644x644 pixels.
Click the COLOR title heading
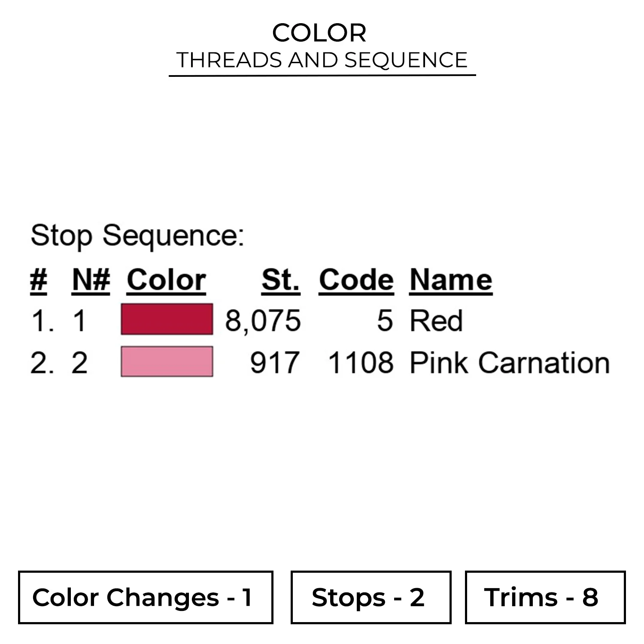tap(319, 33)
